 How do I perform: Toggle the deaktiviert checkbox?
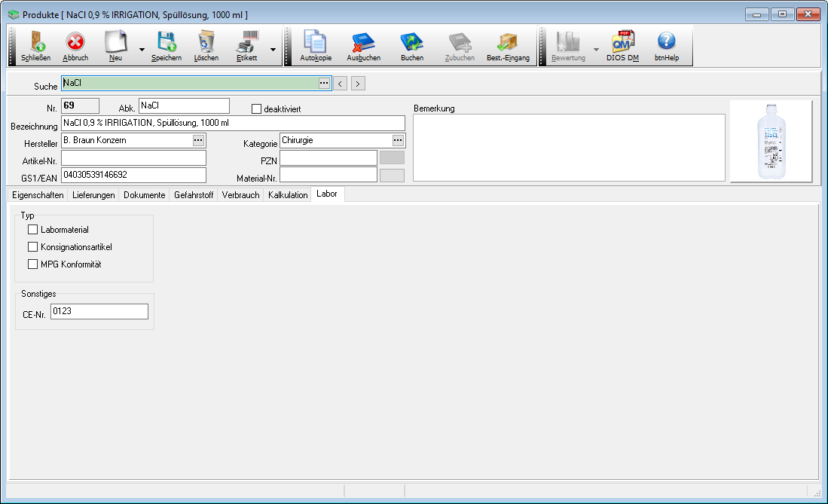coord(256,109)
